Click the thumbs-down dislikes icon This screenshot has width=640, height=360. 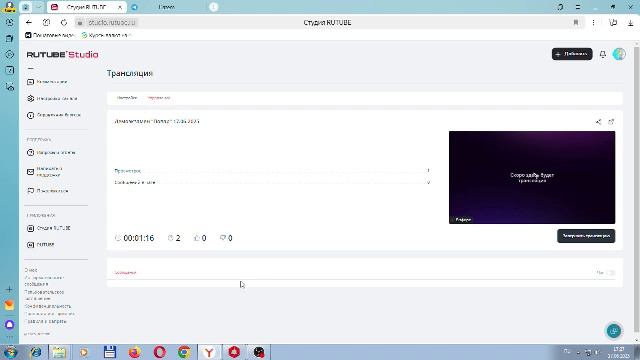coord(222,238)
